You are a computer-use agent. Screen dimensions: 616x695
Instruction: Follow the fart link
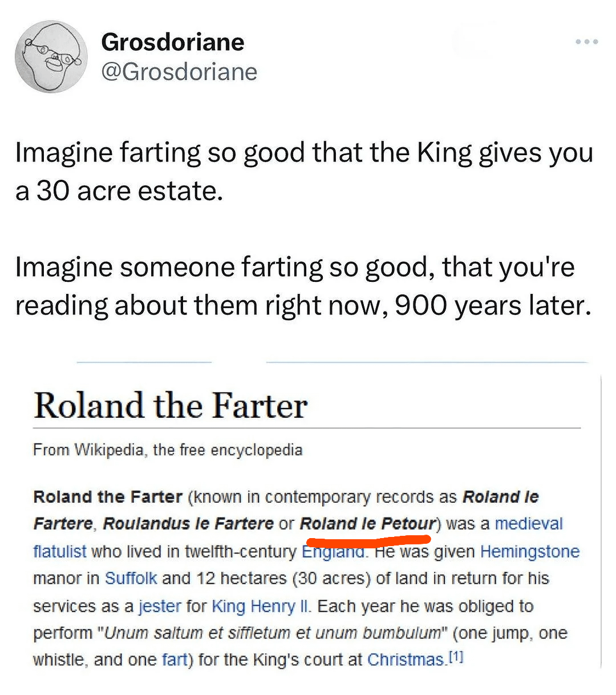(175, 660)
